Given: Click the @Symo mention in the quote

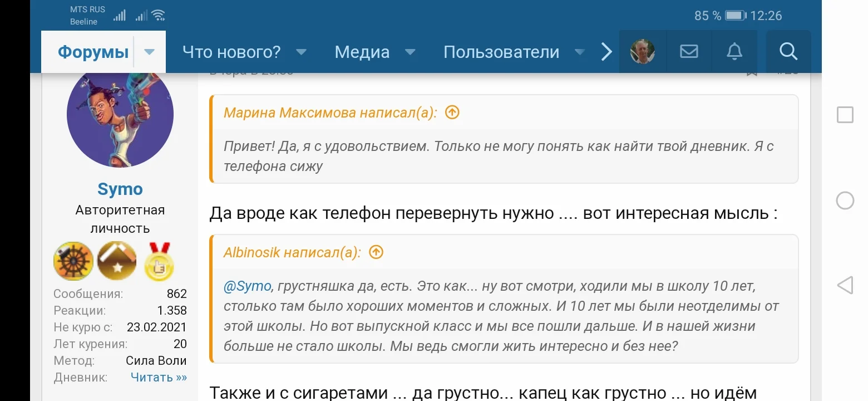Looking at the screenshot, I should [248, 285].
